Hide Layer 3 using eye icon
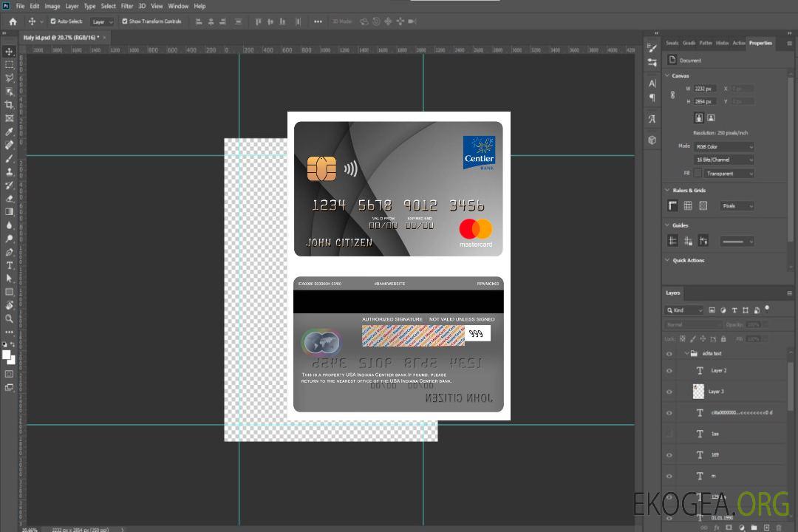 point(669,392)
